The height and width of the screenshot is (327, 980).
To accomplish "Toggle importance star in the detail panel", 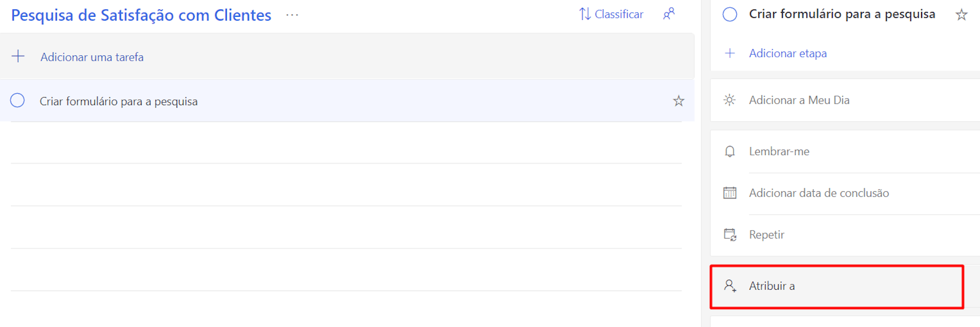I will tap(962, 15).
